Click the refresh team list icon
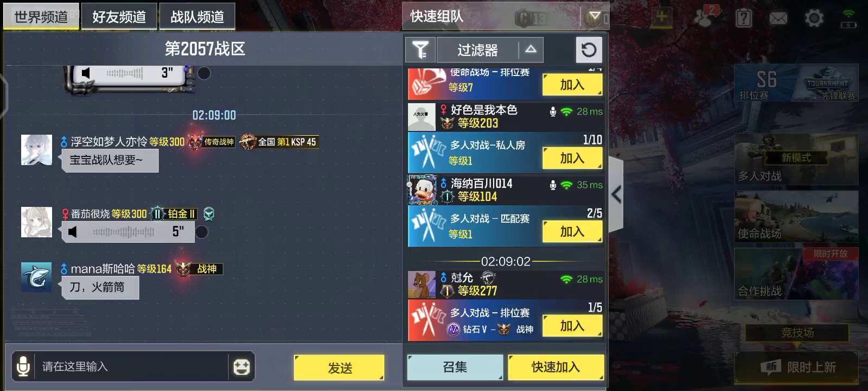Image resolution: width=868 pixels, height=391 pixels. 589,50
